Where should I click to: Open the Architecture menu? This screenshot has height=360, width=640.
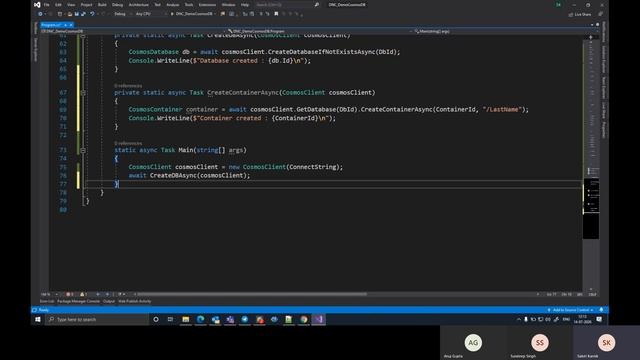pos(139,5)
